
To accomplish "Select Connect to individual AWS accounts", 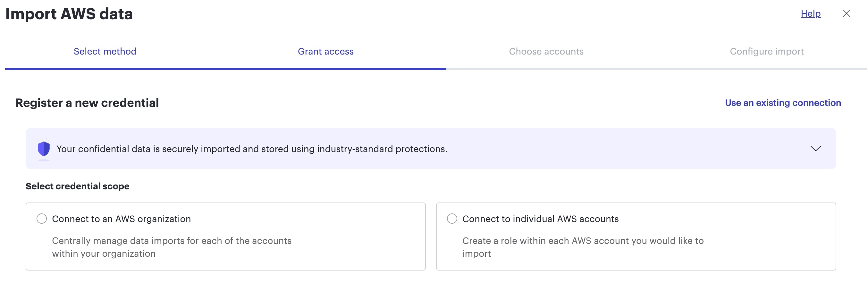I will tap(452, 219).
